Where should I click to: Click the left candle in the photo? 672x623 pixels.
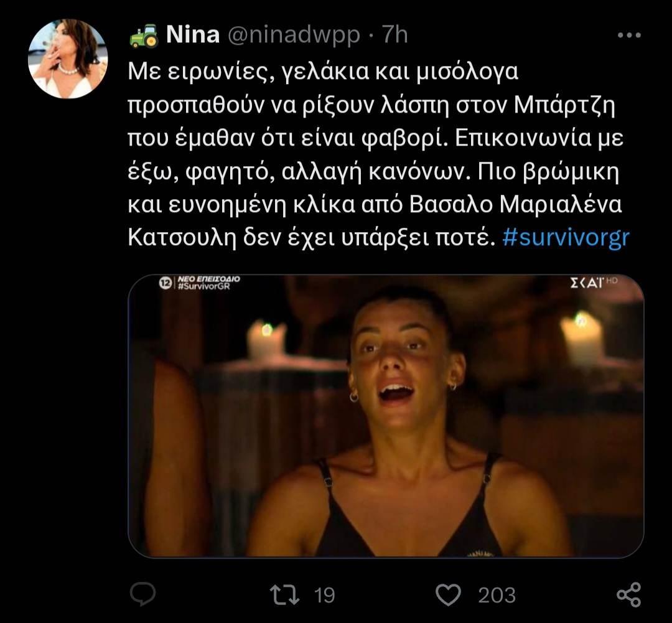click(266, 337)
